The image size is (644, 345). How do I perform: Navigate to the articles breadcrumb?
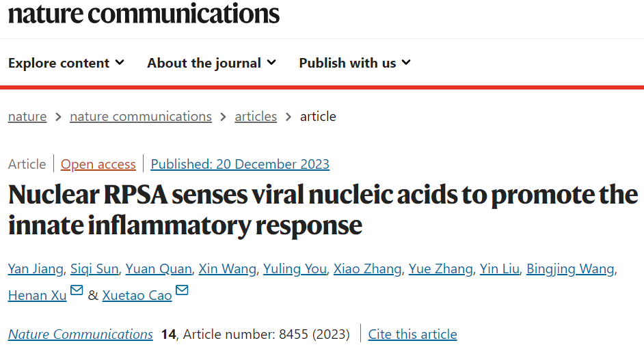(256, 117)
